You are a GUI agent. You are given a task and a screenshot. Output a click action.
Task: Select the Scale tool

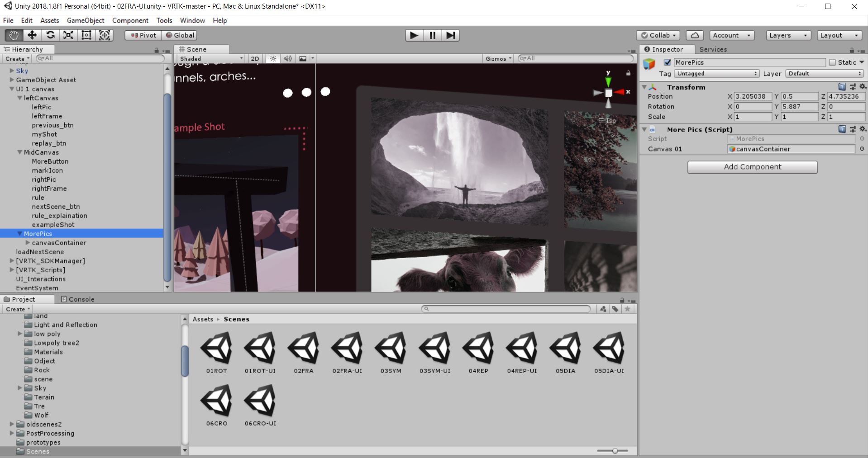point(68,35)
